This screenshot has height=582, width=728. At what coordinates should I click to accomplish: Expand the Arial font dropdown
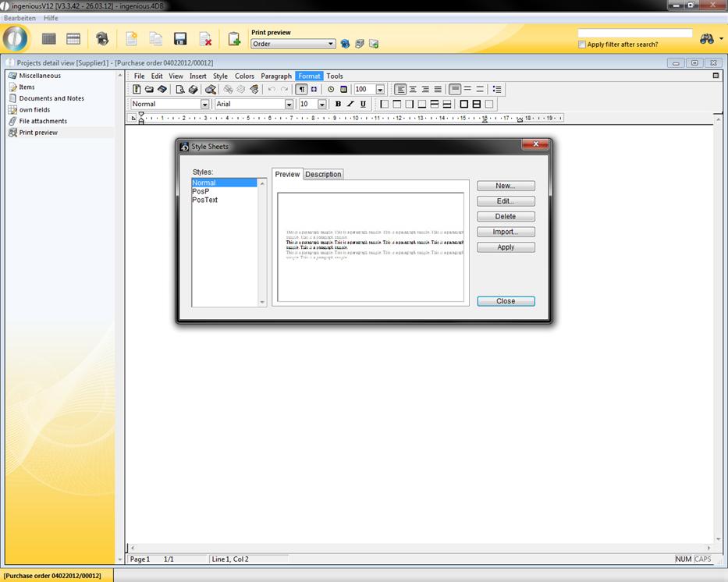[x=289, y=105]
